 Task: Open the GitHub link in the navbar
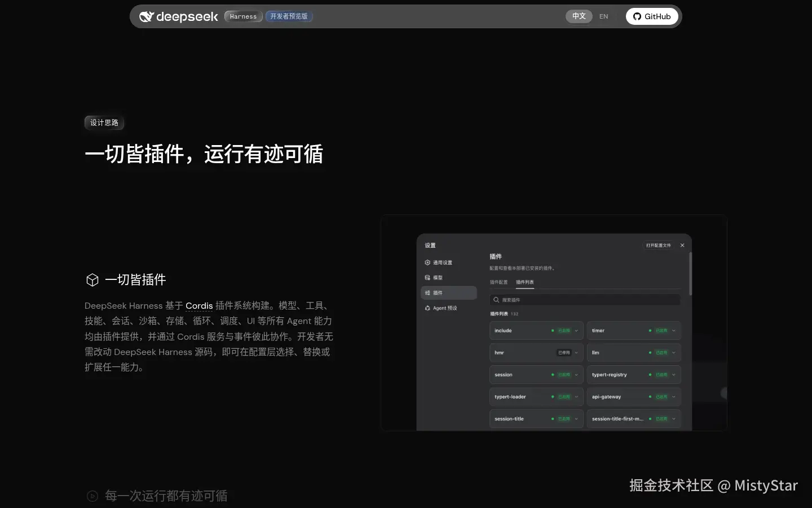pyautogui.click(x=652, y=16)
